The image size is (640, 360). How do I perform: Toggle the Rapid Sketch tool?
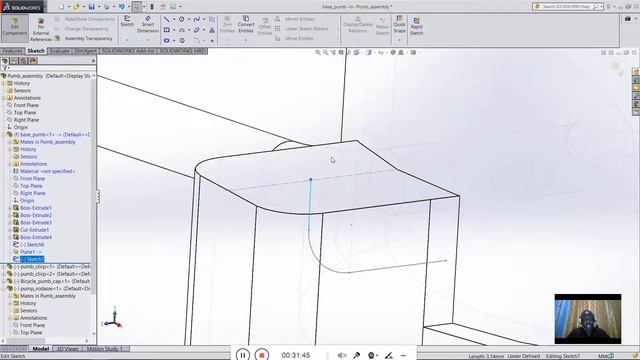pos(416,26)
